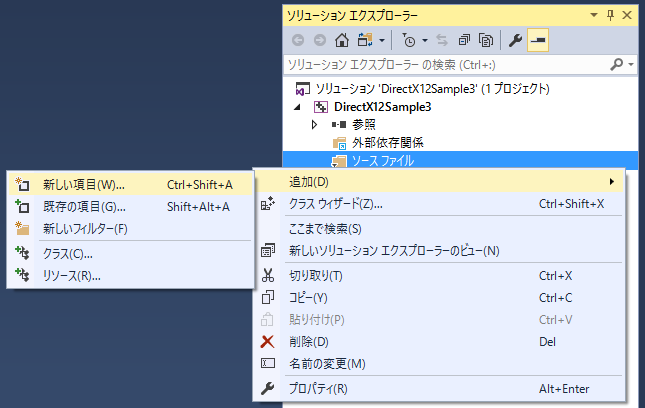Click the wrench icon beside プロパティ
The image size is (645, 408).
coord(268,389)
